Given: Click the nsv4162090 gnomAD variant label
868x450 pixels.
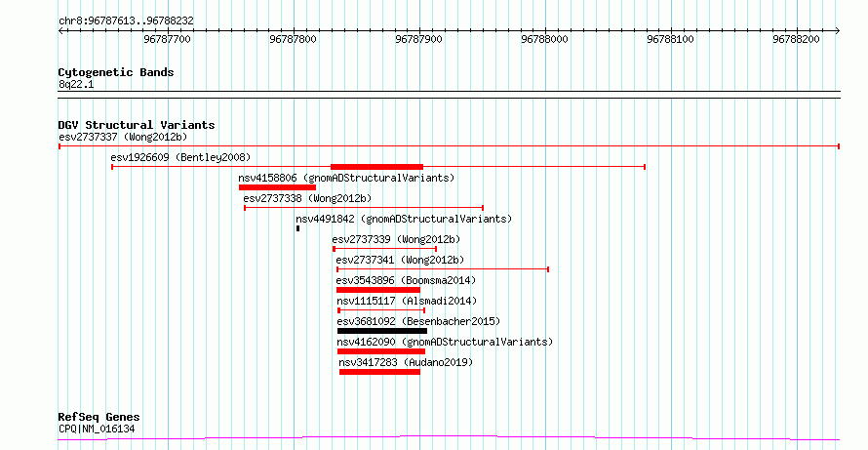Looking at the screenshot, I should [445, 342].
